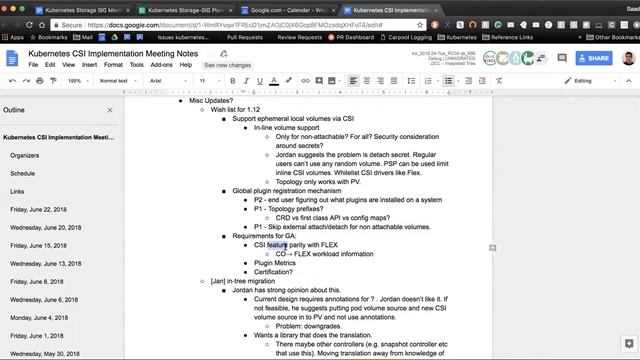
Task: Open the View menu
Action: pyautogui.click(x=69, y=65)
